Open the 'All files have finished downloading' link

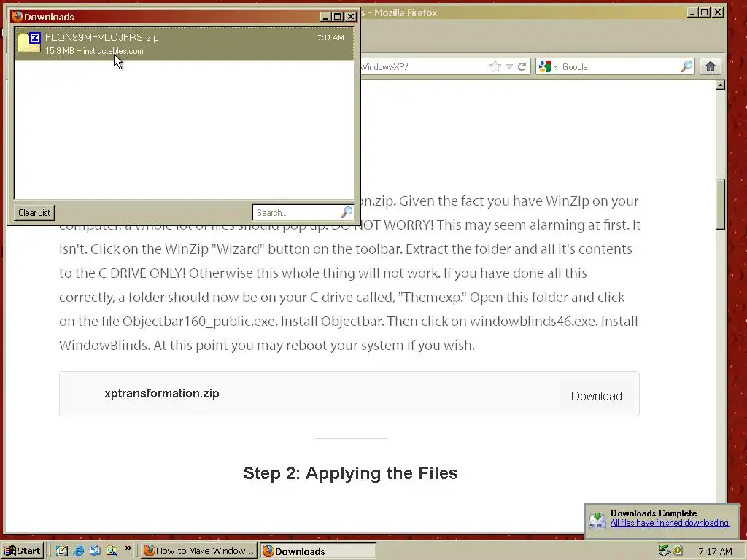pos(670,523)
